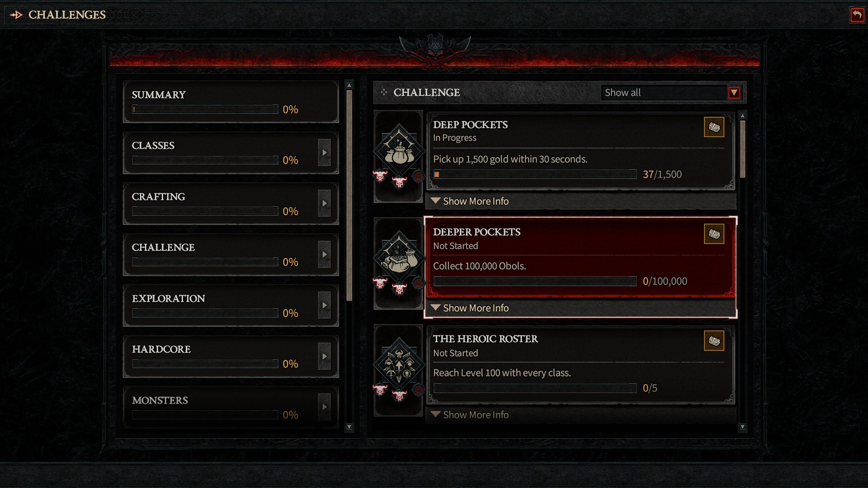Screen dimensions: 868x488
Task: Expand the Classes category arrow
Action: tap(324, 153)
